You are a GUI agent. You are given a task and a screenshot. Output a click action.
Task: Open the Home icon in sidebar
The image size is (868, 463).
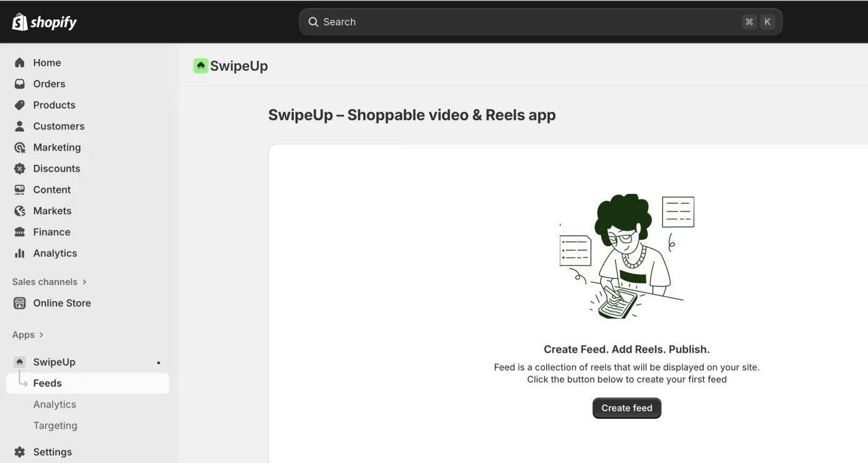pos(19,63)
